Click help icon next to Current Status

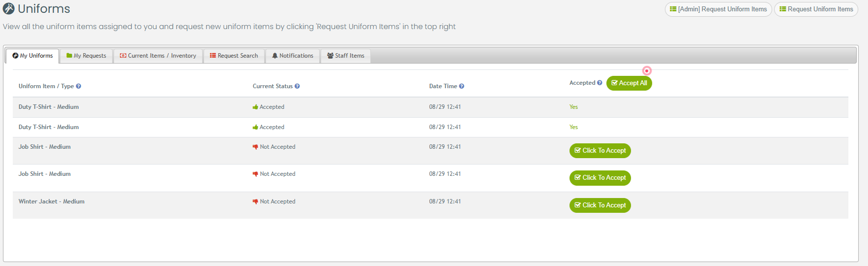[x=297, y=86]
